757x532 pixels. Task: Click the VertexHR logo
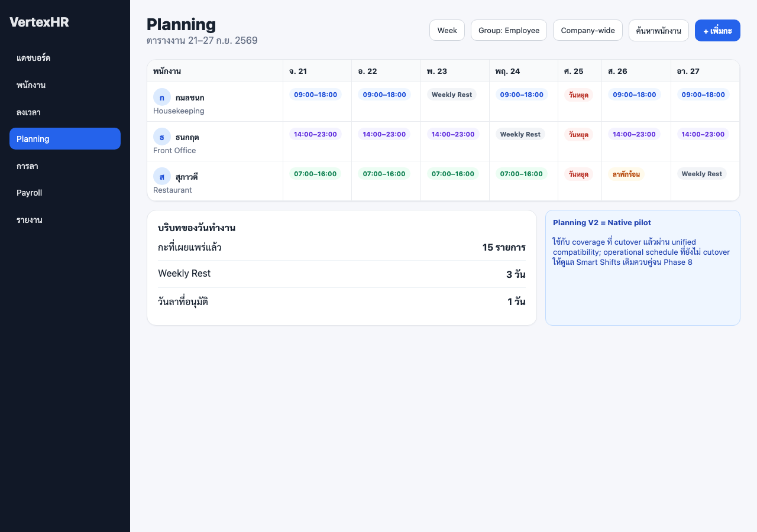pyautogui.click(x=39, y=22)
